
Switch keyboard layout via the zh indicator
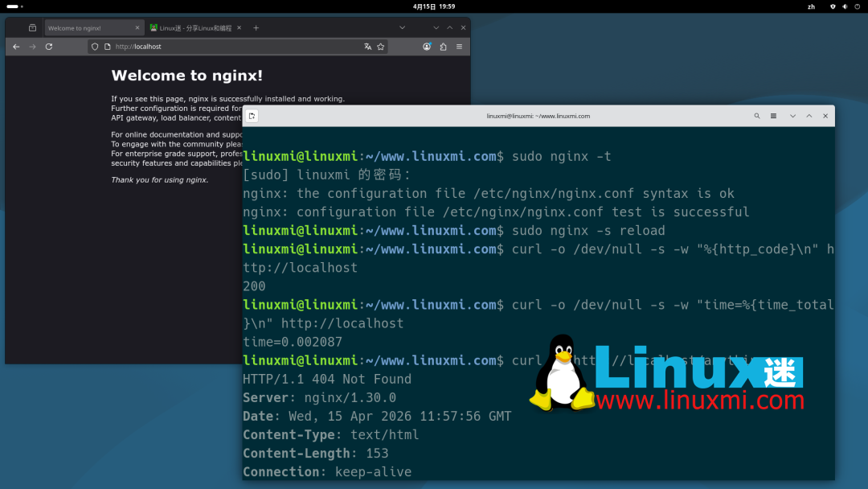(812, 6)
